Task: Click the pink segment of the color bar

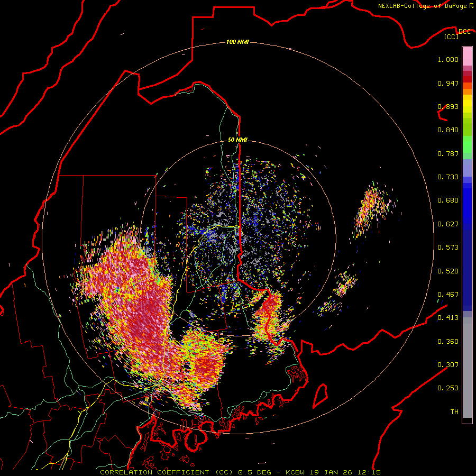Action: pyautogui.click(x=467, y=57)
